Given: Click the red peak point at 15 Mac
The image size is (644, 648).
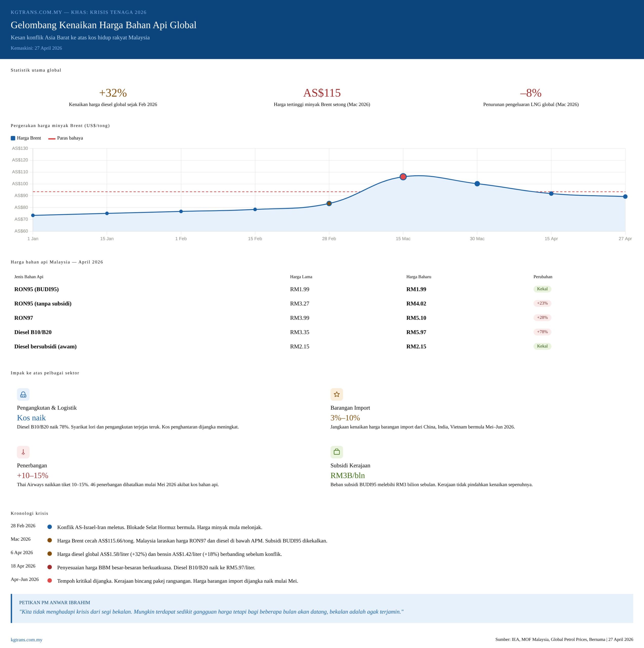Looking at the screenshot, I should pyautogui.click(x=403, y=177).
